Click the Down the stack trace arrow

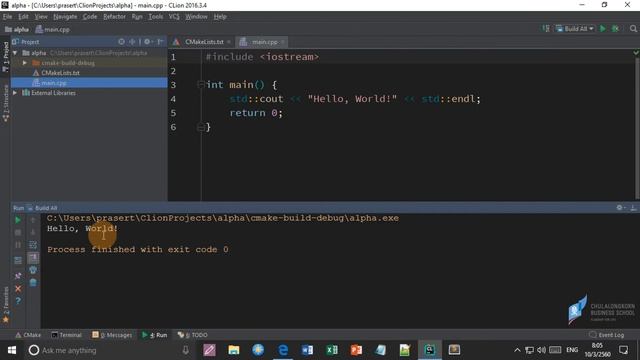point(33,232)
